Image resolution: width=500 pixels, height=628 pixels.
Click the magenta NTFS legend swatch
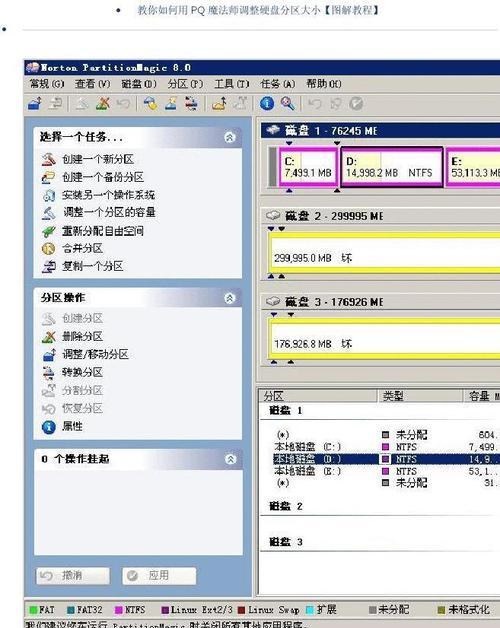tap(119, 610)
